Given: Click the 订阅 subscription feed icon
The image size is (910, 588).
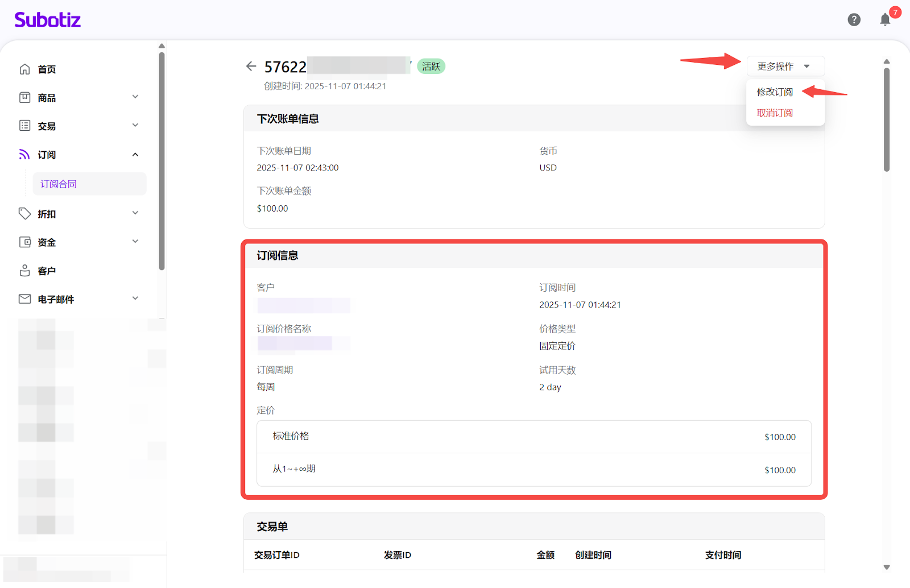Looking at the screenshot, I should pyautogui.click(x=25, y=155).
